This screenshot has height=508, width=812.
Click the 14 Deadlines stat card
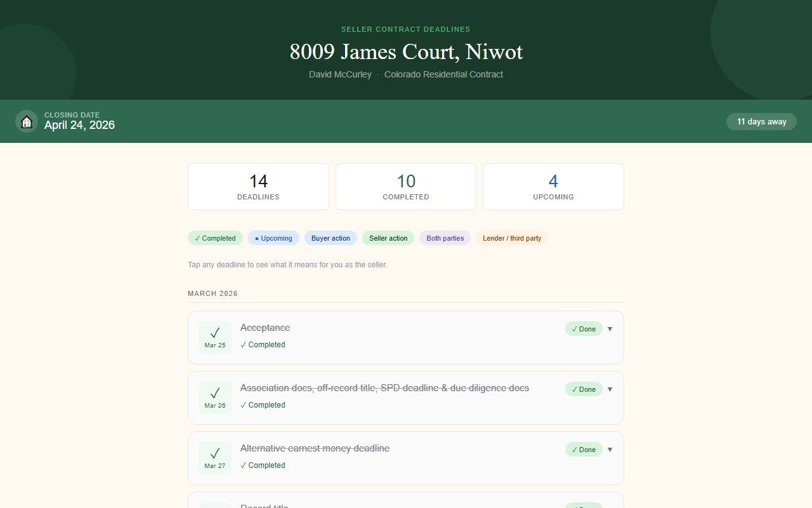[x=258, y=187]
